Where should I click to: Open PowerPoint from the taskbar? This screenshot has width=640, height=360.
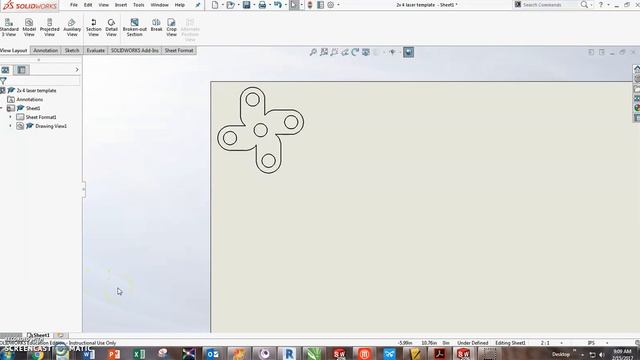pos(114,353)
